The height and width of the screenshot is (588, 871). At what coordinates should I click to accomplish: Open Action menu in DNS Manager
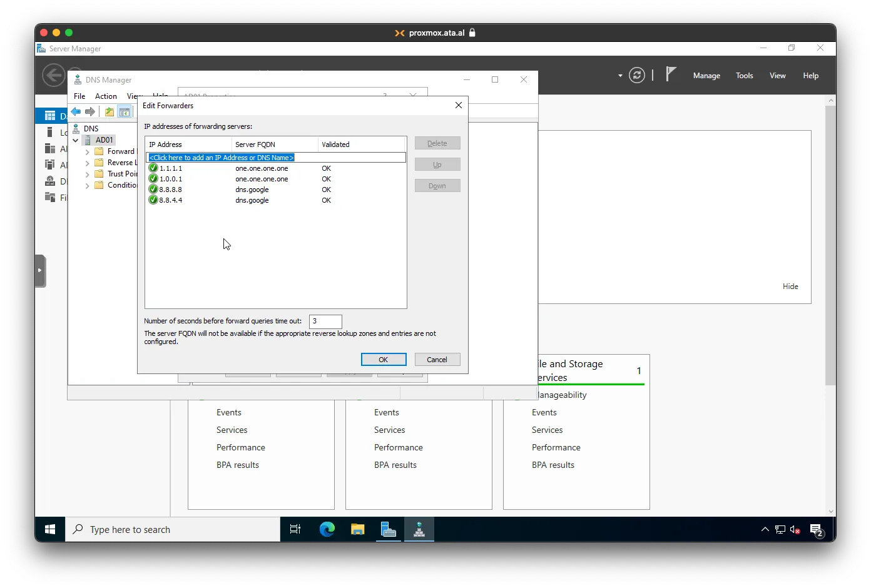click(x=106, y=96)
